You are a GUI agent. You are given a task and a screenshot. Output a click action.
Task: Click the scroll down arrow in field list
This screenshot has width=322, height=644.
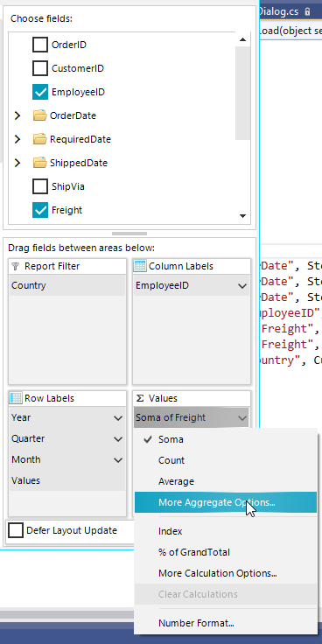pos(242,216)
